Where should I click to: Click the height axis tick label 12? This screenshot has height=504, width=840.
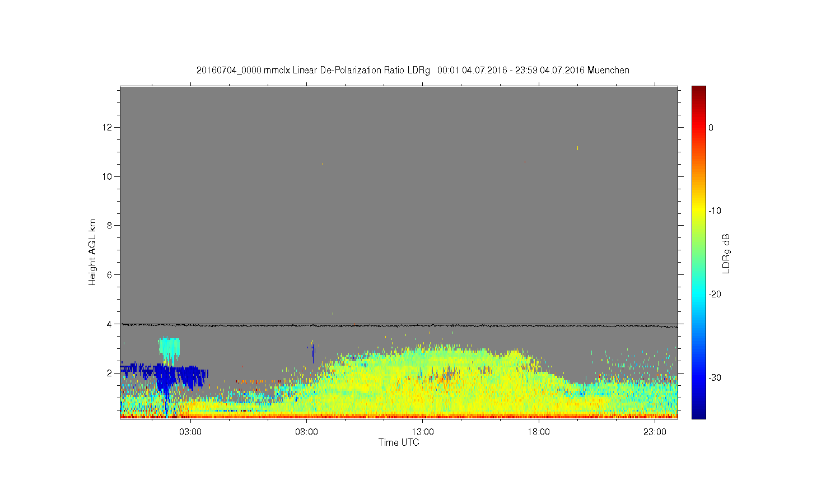108,128
